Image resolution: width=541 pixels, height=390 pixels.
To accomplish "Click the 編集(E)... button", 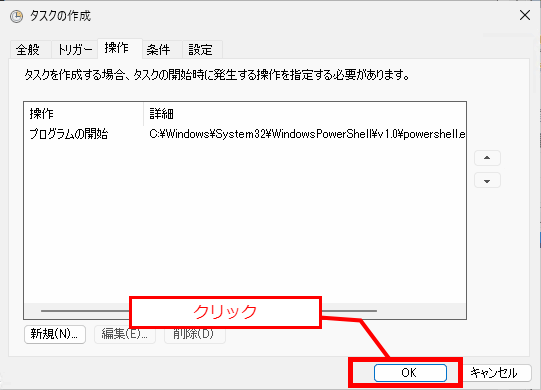I will (x=125, y=334).
